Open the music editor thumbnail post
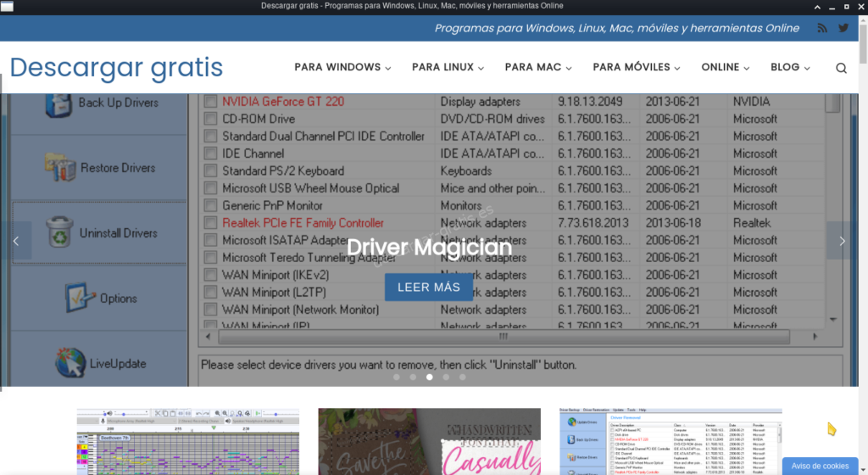 coord(187,442)
